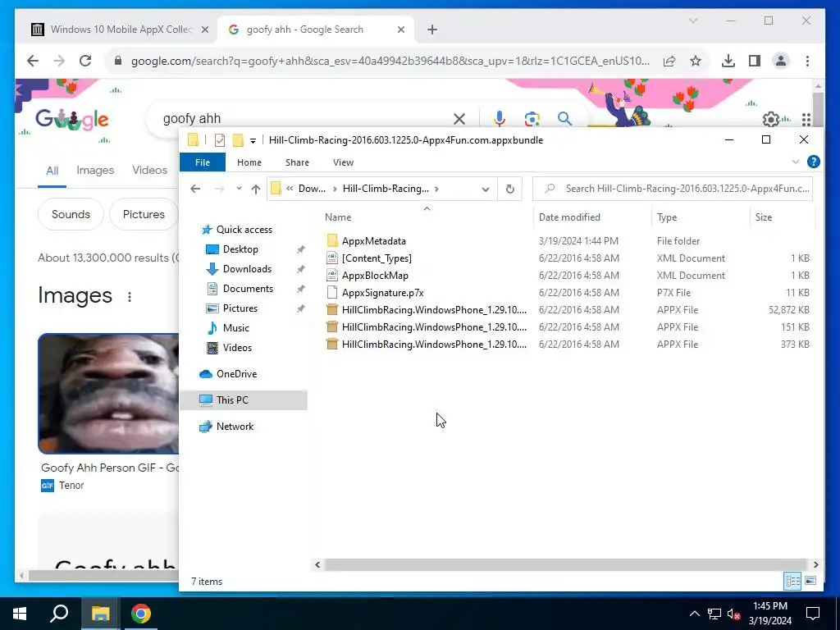Open Images section three-dot options
Viewport: 840px width, 630px height.
130,296
